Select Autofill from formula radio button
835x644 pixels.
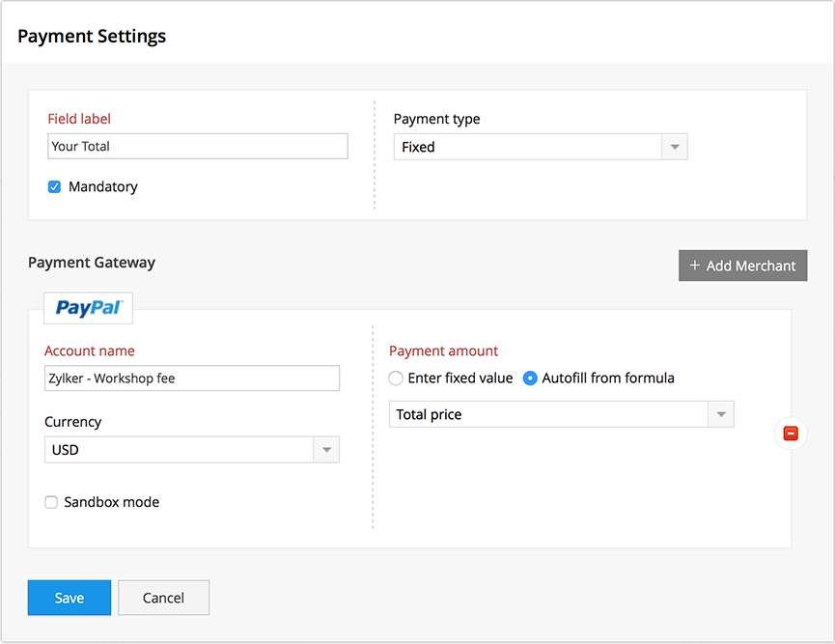530,378
